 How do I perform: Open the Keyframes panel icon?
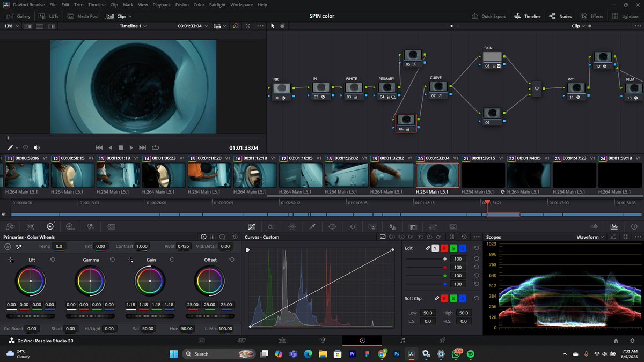coord(594,227)
